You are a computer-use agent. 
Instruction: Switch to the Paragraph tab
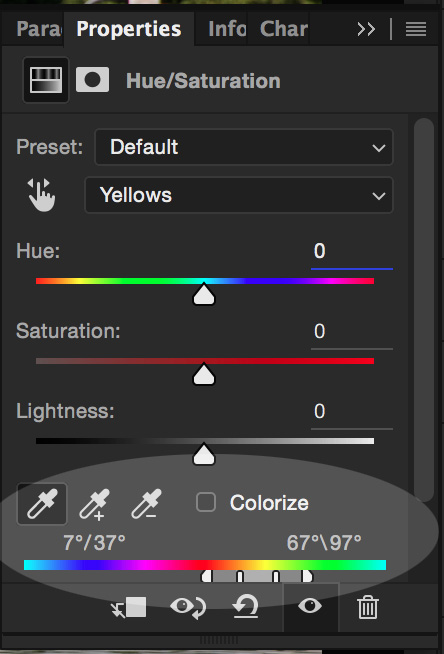point(39,29)
